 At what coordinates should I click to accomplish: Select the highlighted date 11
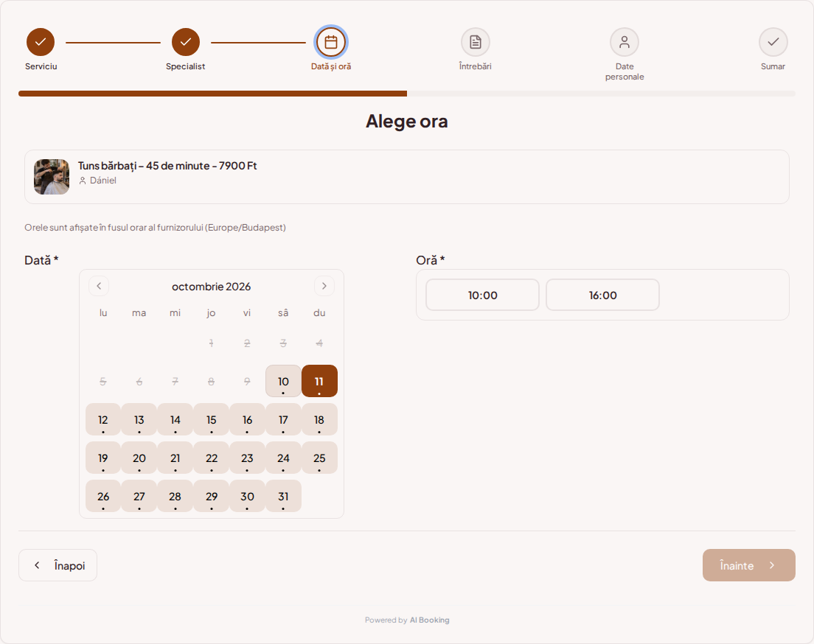319,381
